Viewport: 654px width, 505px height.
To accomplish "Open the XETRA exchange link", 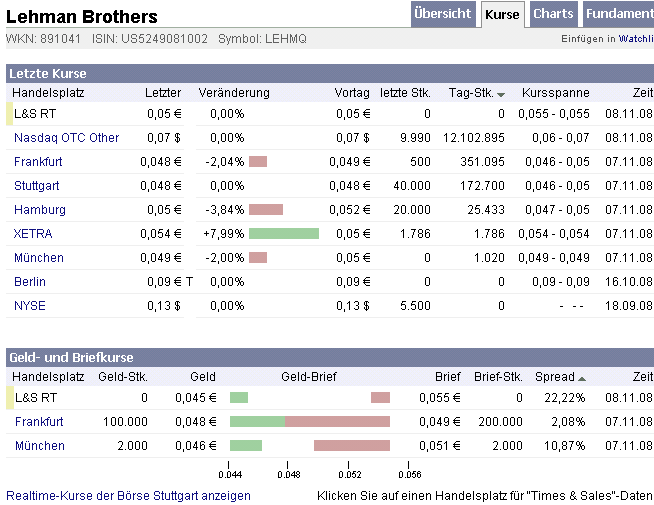I will pyautogui.click(x=33, y=234).
